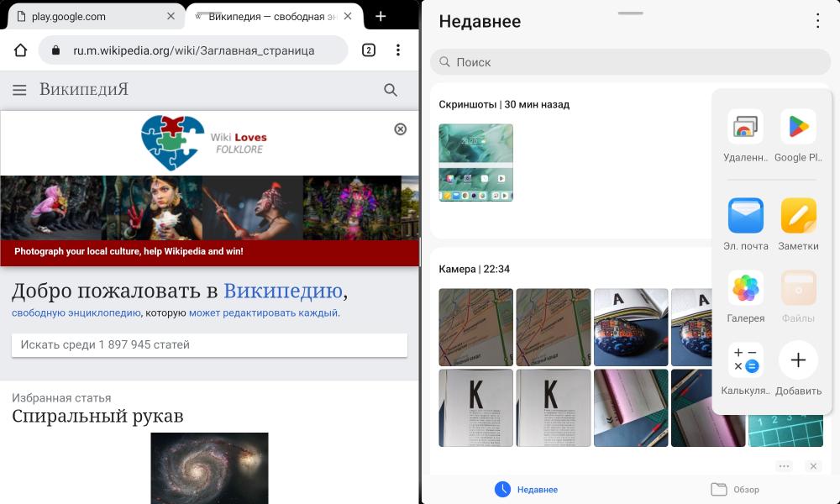This screenshot has width=840, height=504.
Task: Select the Википедия — свободная tab
Action: tap(273, 16)
